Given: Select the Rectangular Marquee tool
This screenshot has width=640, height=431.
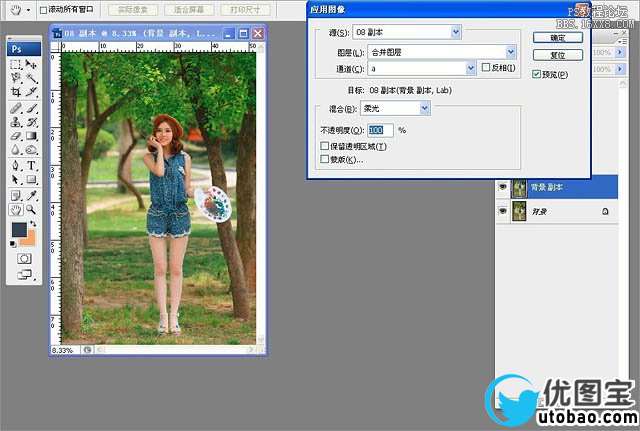Looking at the screenshot, I should coord(16,64).
